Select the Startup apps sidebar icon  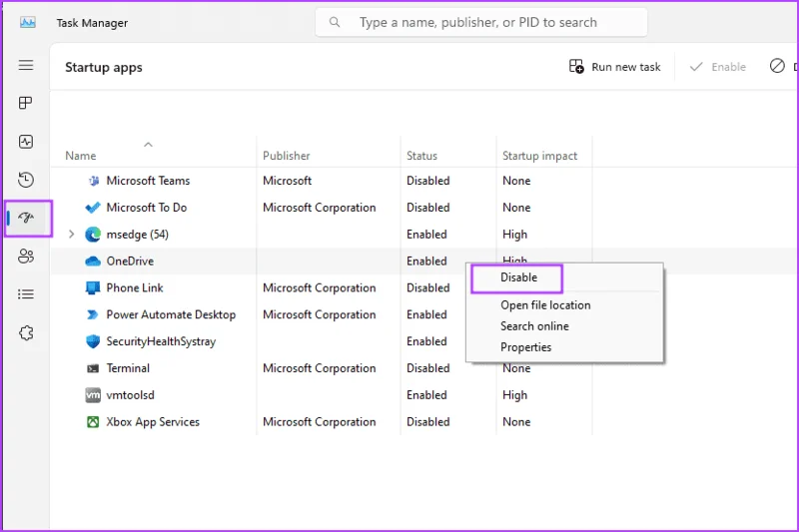coord(26,218)
